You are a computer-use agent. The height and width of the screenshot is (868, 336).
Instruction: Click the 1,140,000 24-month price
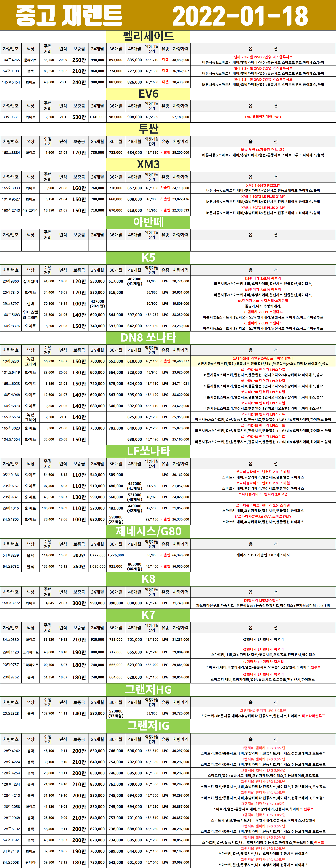click(x=97, y=117)
